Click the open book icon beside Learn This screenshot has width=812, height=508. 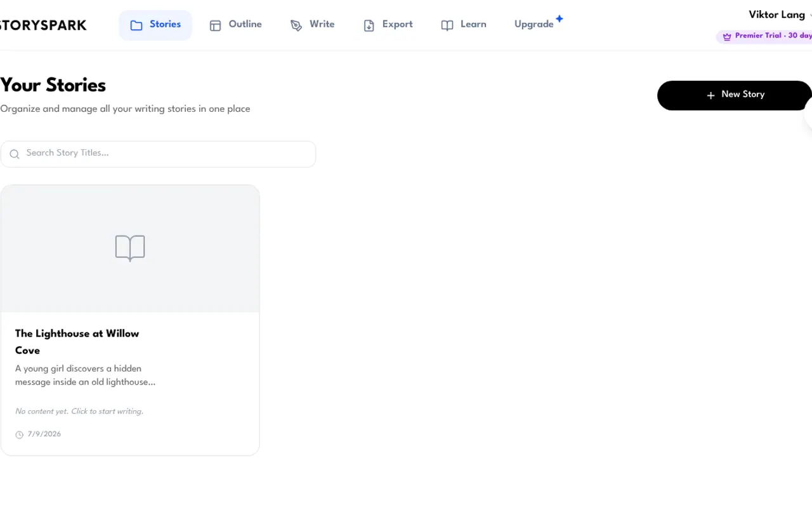[x=447, y=25]
